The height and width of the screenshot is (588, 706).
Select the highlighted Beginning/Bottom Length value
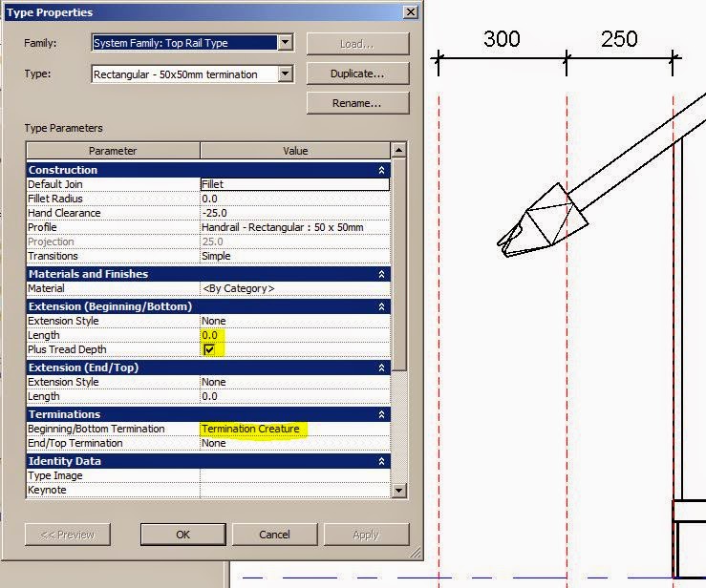[x=295, y=335]
